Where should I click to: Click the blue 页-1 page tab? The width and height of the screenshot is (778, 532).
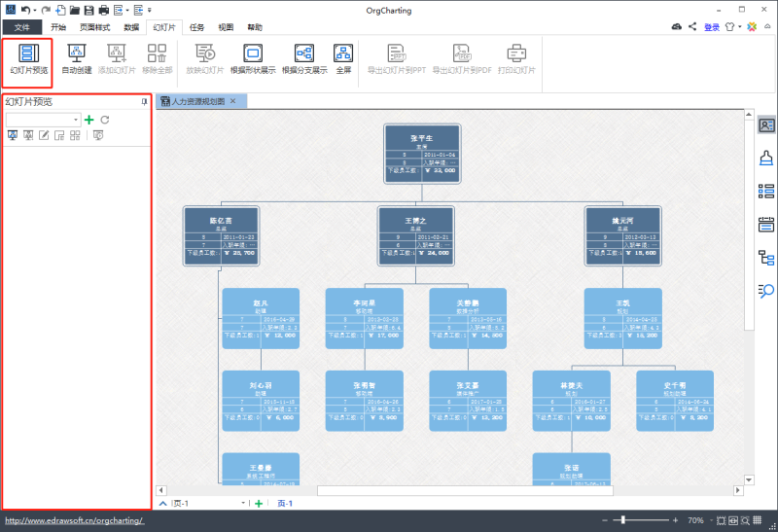(285, 503)
